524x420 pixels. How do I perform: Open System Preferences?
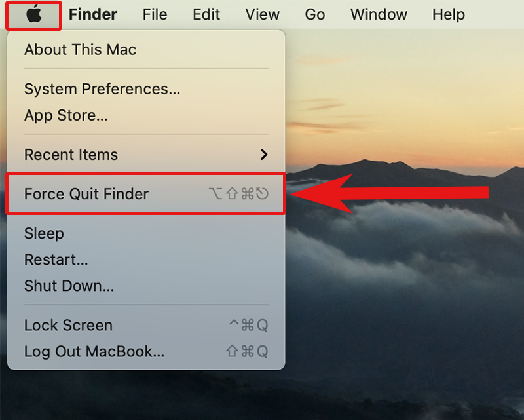102,89
